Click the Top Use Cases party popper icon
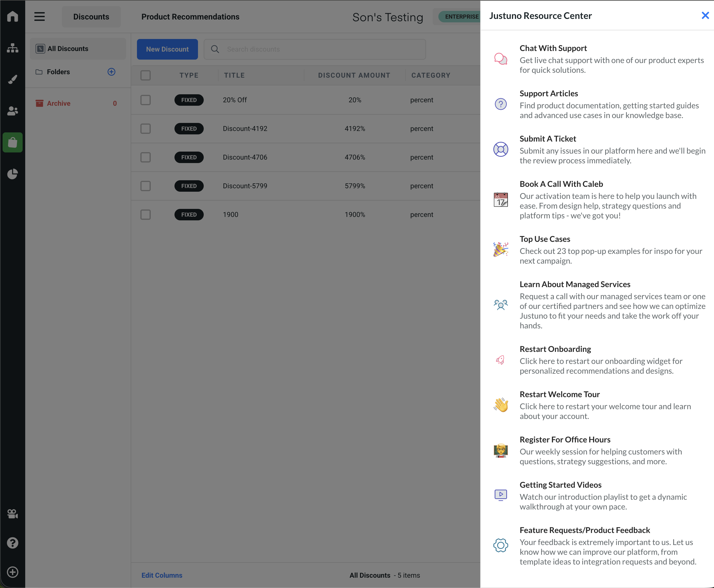 coord(501,250)
